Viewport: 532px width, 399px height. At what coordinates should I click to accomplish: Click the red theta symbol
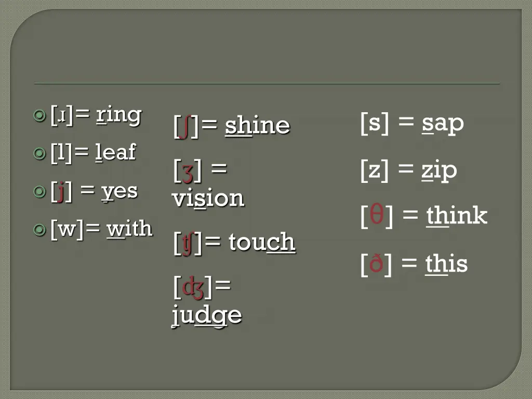coord(377,214)
